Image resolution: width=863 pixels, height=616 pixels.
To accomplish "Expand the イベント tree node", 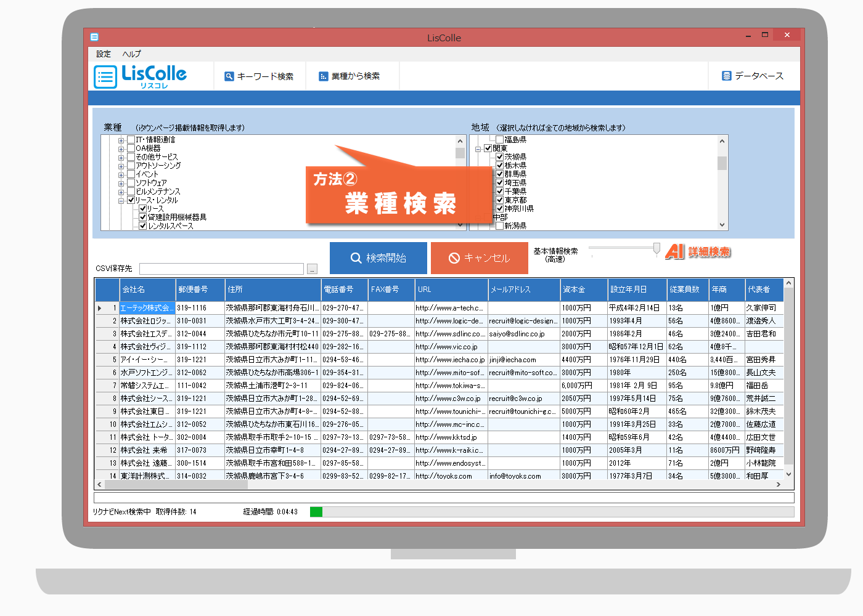I will click(x=121, y=175).
